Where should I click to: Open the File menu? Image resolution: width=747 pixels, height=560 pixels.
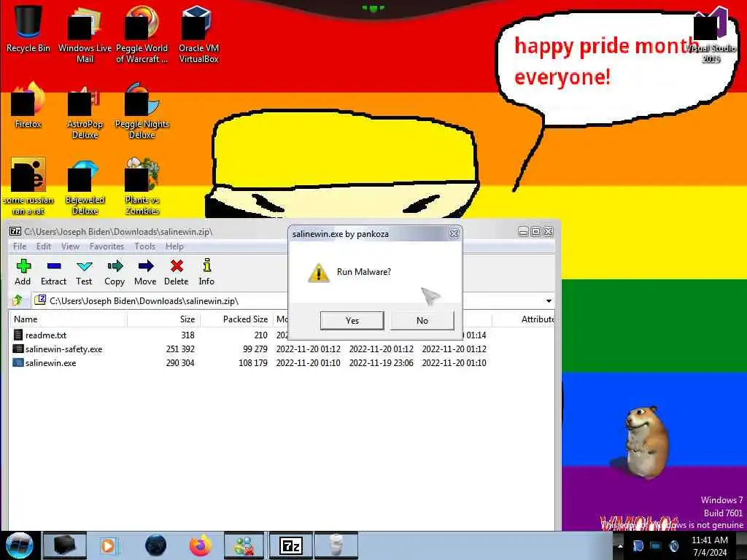point(20,246)
